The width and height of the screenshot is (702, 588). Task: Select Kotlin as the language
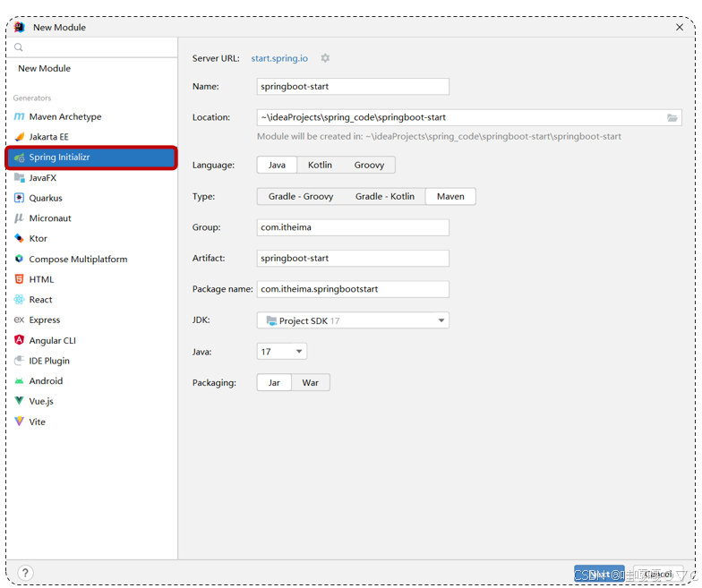tap(320, 165)
